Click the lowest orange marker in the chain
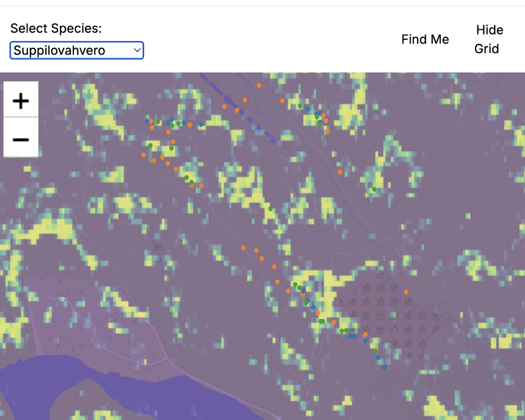 377,349
